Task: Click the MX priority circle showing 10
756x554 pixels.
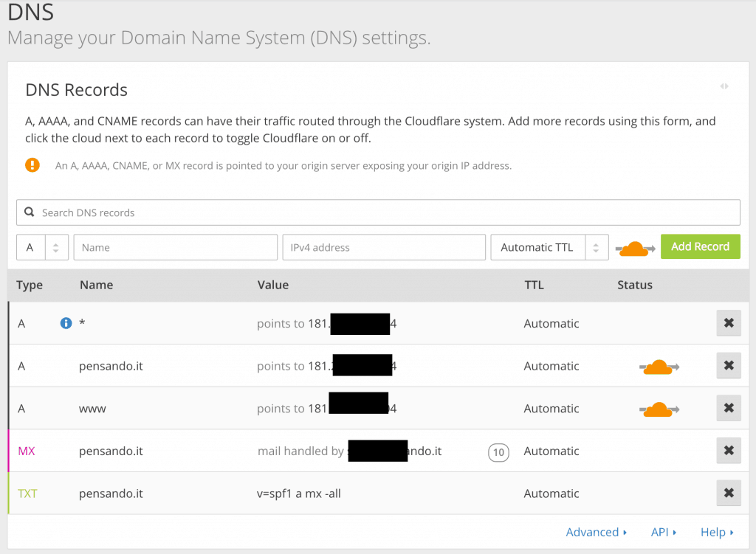Action: pos(498,451)
